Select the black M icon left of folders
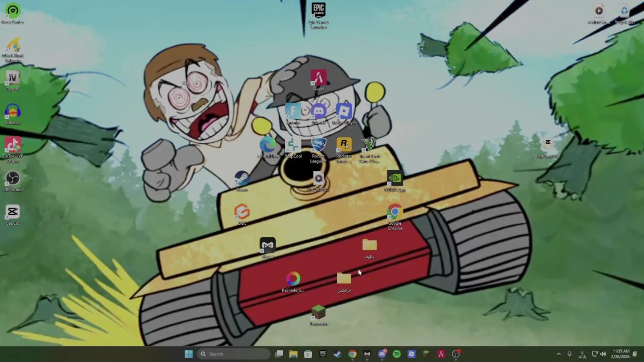 click(x=267, y=249)
